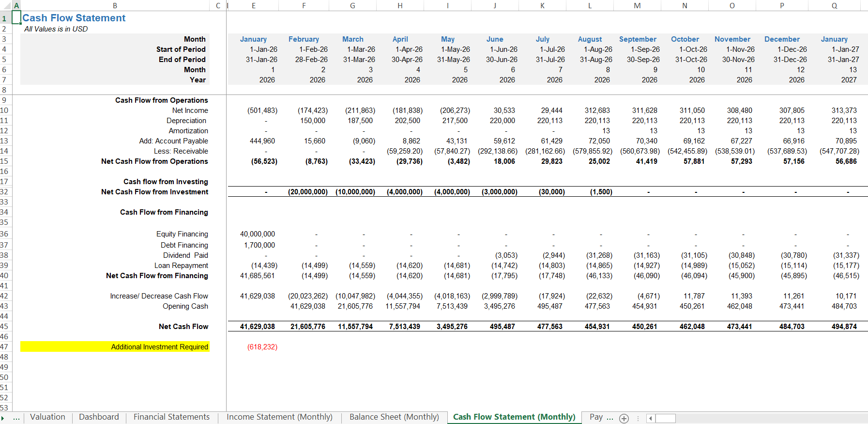
Task: Select the Cash Flow Statement title cell
Action: pyautogui.click(x=74, y=18)
